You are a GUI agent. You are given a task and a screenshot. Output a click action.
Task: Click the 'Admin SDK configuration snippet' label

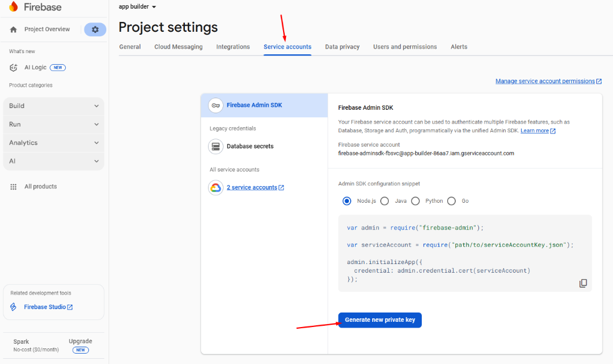[379, 184]
